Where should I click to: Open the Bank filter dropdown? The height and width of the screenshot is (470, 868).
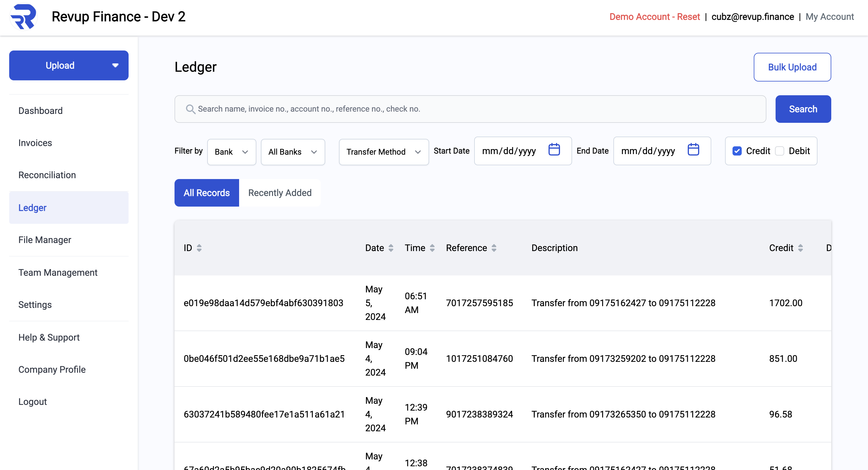click(x=231, y=152)
